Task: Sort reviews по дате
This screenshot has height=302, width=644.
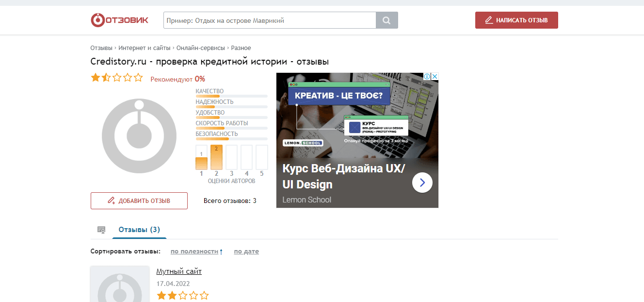Action: point(246,252)
